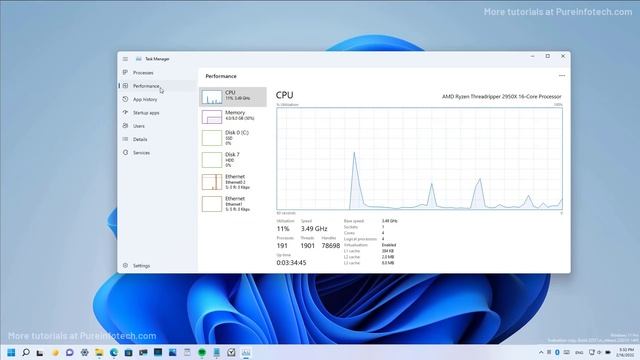The width and height of the screenshot is (640, 360).
Task: Open the Startup apps page
Action: (x=157, y=113)
